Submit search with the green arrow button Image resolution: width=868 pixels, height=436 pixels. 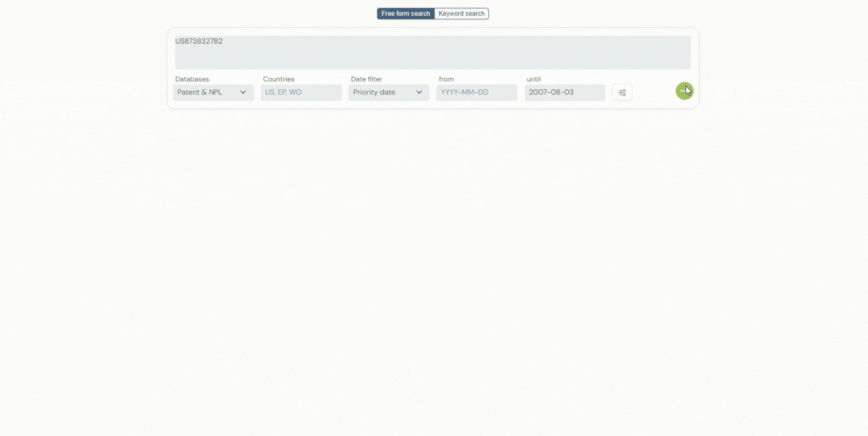[x=684, y=91]
